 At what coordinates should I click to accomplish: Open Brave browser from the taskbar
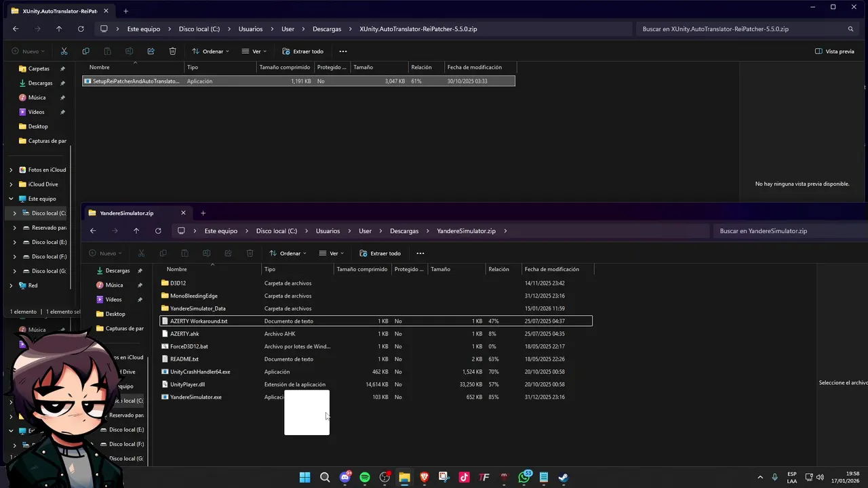click(x=425, y=477)
